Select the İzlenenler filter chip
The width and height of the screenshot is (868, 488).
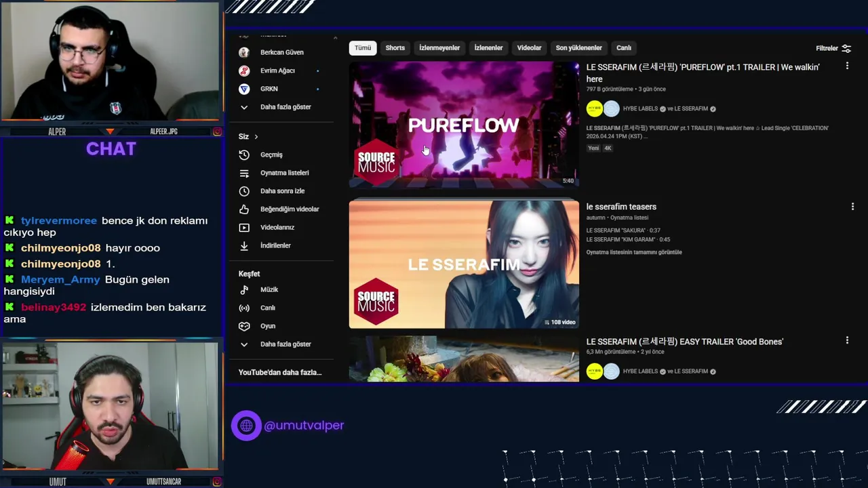point(488,48)
